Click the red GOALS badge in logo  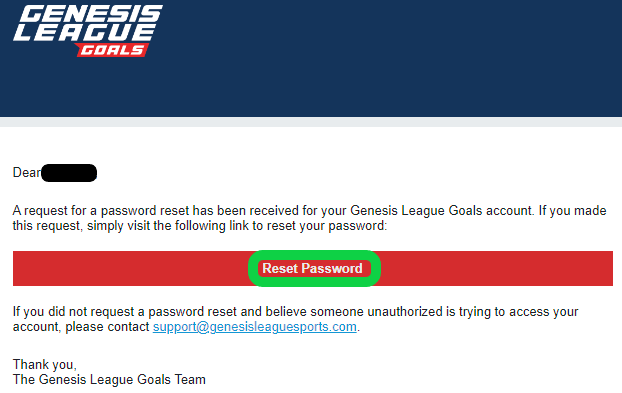(x=112, y=50)
